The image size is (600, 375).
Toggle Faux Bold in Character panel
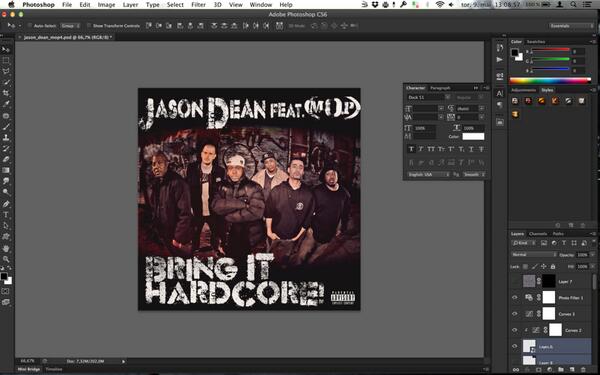411,149
